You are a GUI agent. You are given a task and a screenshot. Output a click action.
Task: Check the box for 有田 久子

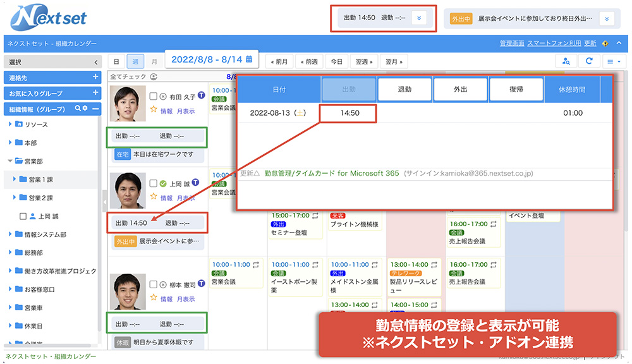click(153, 96)
